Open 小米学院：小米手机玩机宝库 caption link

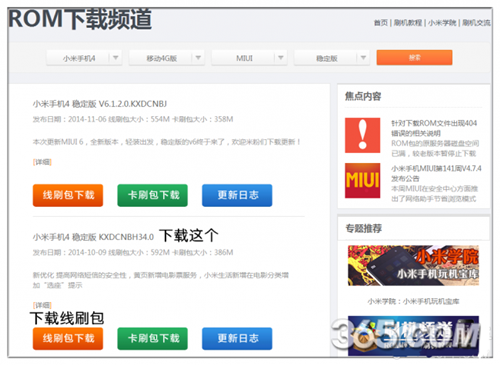click(413, 301)
